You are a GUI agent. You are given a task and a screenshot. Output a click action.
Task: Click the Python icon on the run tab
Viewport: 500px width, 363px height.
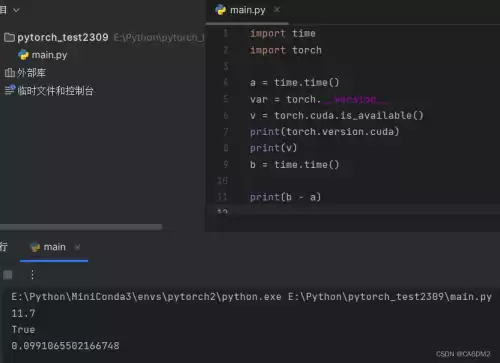(35, 247)
